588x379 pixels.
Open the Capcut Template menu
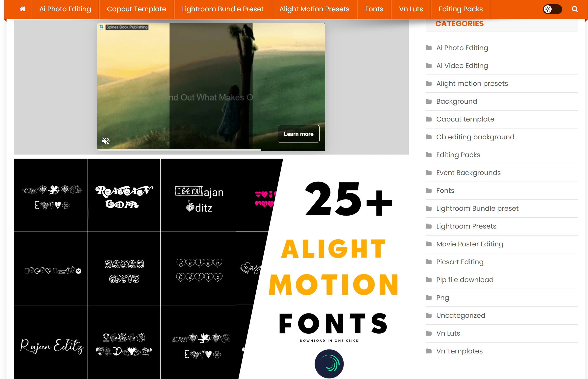(x=136, y=9)
